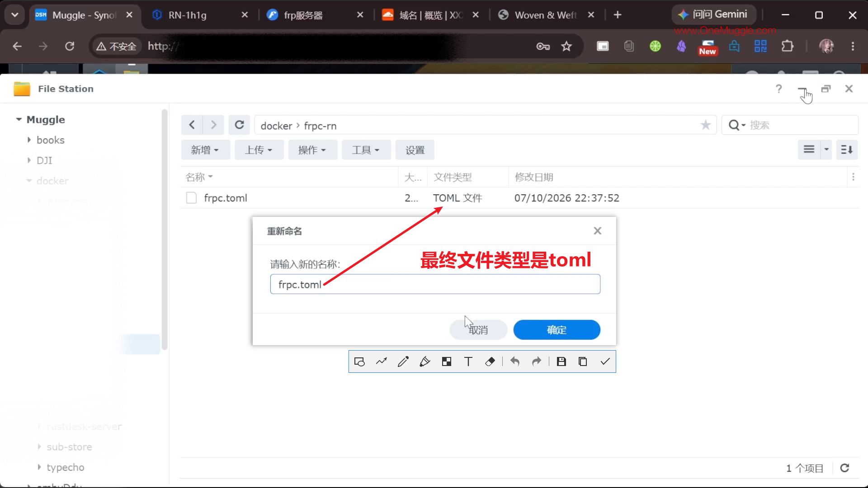Expand the books folder in tree
This screenshot has height=488, width=868.
pyautogui.click(x=29, y=140)
